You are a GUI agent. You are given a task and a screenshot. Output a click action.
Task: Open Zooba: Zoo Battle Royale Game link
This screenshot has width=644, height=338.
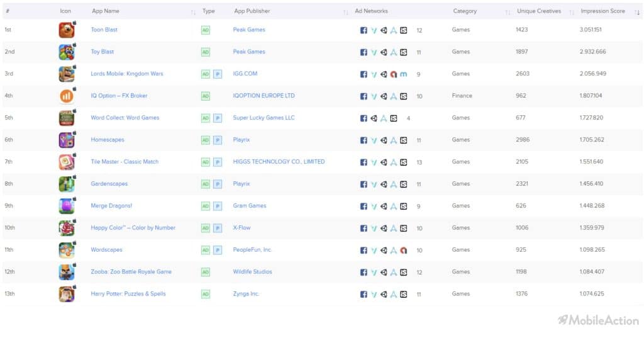(x=131, y=272)
